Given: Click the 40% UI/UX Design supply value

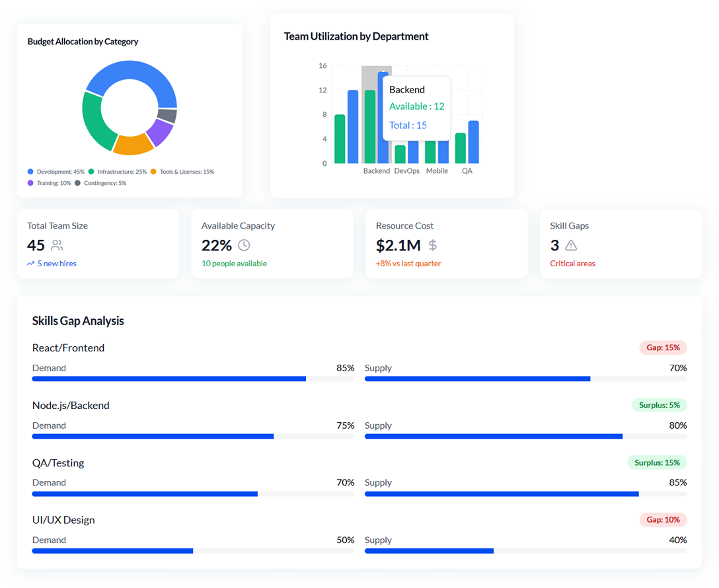Looking at the screenshot, I should [678, 540].
